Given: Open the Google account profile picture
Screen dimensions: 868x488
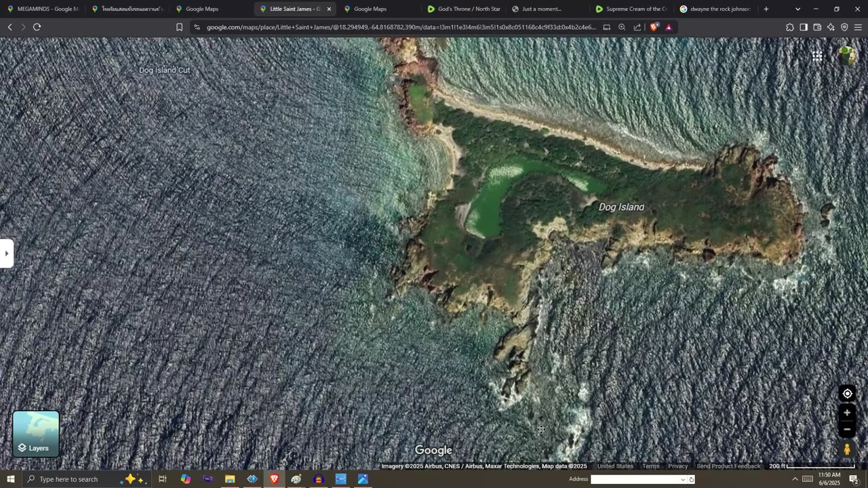Looking at the screenshot, I should coord(846,56).
